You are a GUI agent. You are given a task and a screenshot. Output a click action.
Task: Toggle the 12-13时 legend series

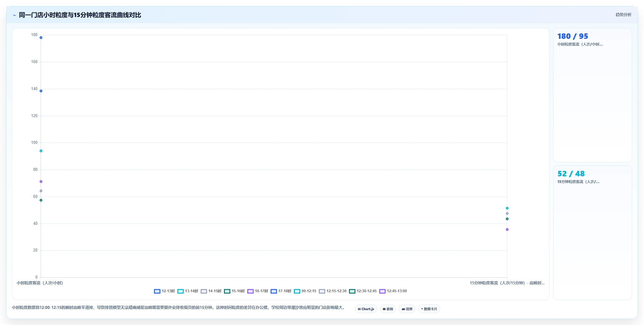(x=164, y=291)
